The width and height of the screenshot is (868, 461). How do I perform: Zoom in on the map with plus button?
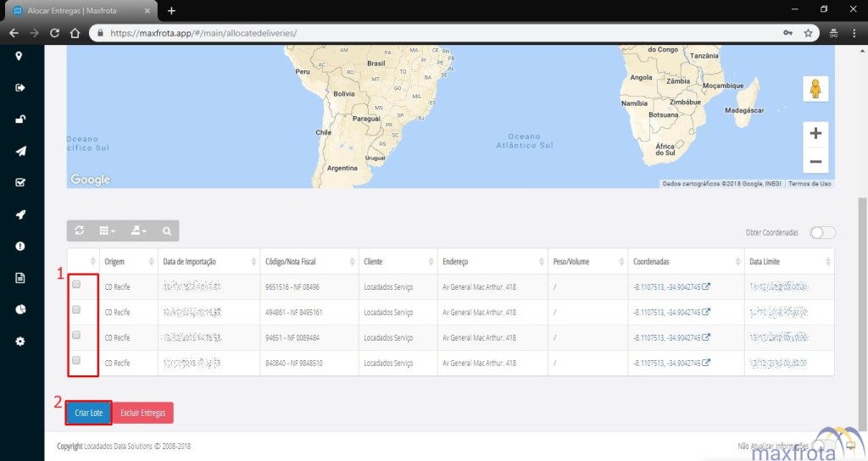pyautogui.click(x=815, y=134)
